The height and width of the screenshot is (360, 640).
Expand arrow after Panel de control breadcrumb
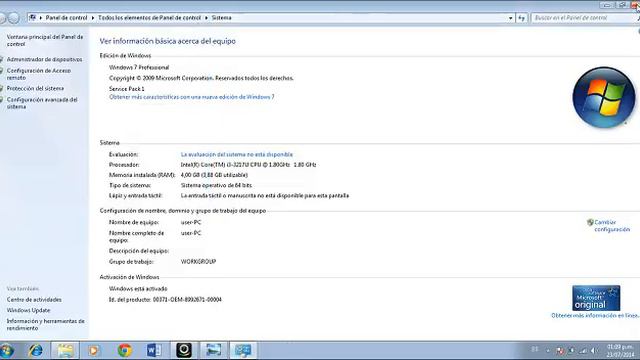click(93, 18)
